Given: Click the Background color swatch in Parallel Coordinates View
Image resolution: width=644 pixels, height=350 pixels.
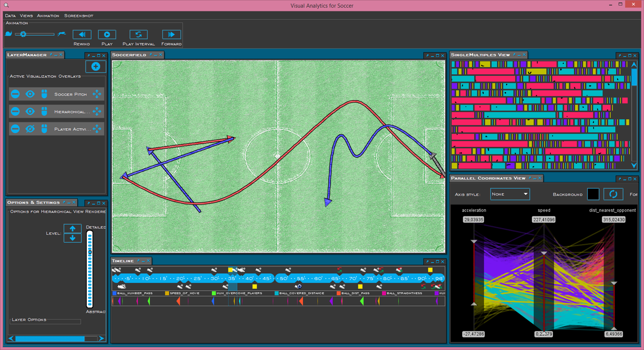Looking at the screenshot, I should 593,194.
